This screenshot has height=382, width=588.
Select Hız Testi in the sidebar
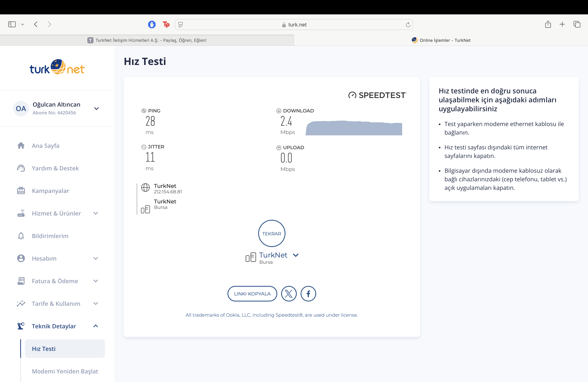pos(65,349)
